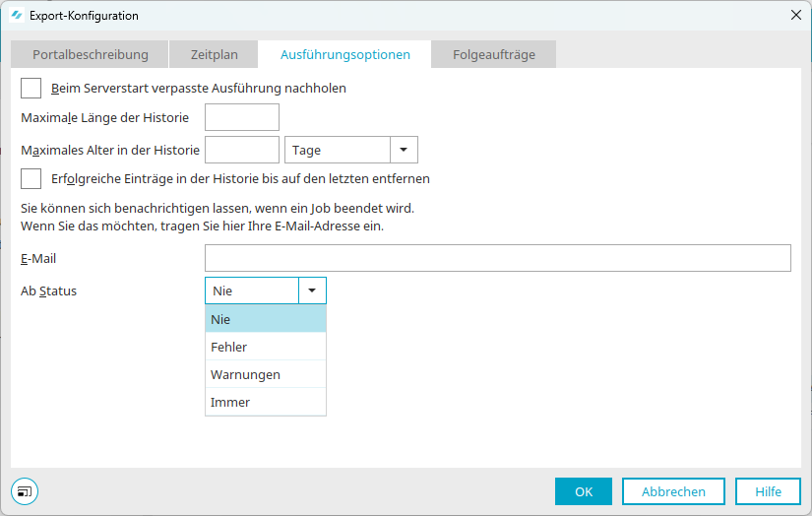Open the Tage time unit dropdown
The height and width of the screenshot is (516, 812).
point(404,150)
